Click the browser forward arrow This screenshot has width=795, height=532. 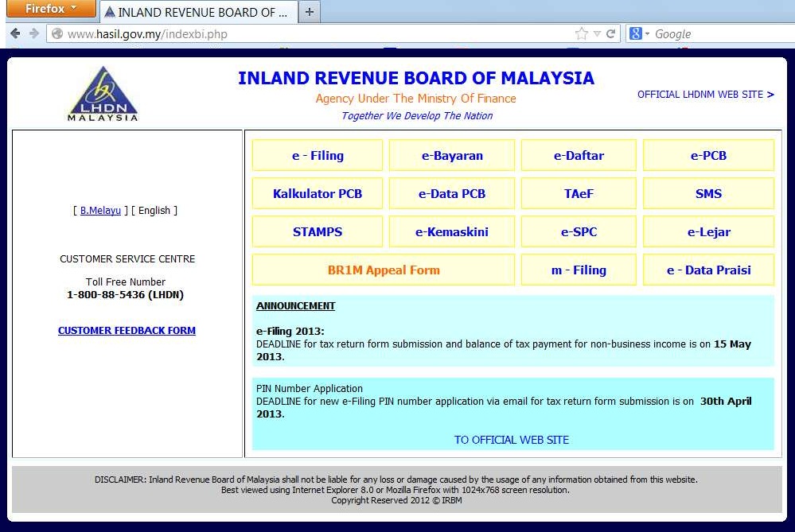[x=34, y=34]
